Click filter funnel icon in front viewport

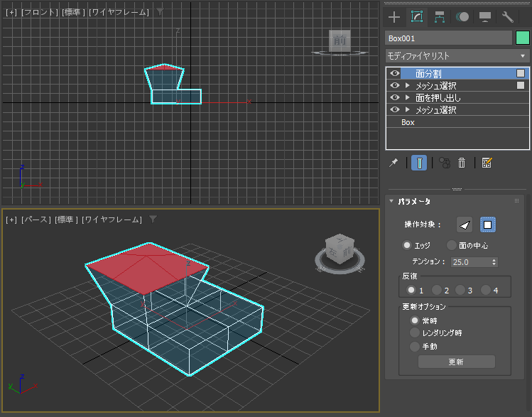pyautogui.click(x=160, y=12)
